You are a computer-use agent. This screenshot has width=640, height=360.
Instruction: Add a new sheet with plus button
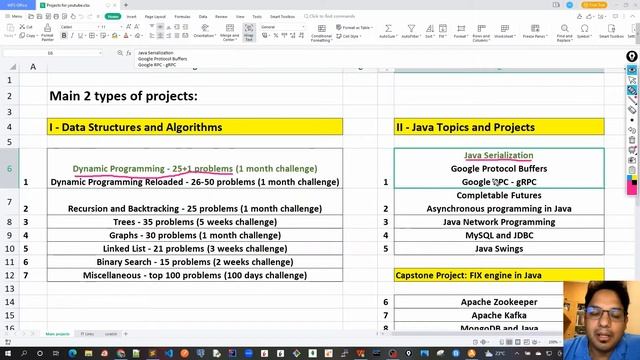click(x=126, y=334)
